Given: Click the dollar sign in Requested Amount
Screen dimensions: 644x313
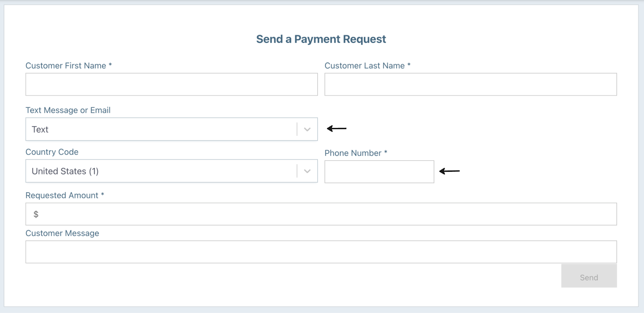Looking at the screenshot, I should click(36, 214).
